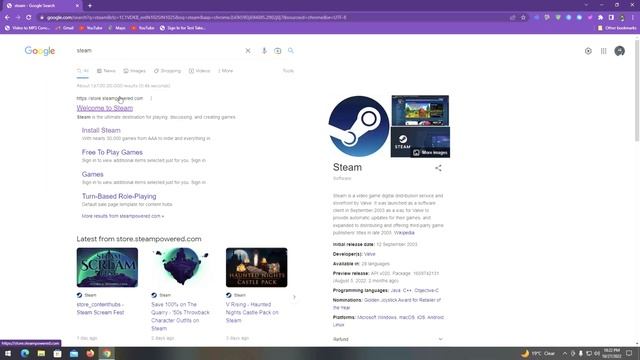Click inside the steam search input field
This screenshot has width=640, height=360.
click(x=159, y=51)
